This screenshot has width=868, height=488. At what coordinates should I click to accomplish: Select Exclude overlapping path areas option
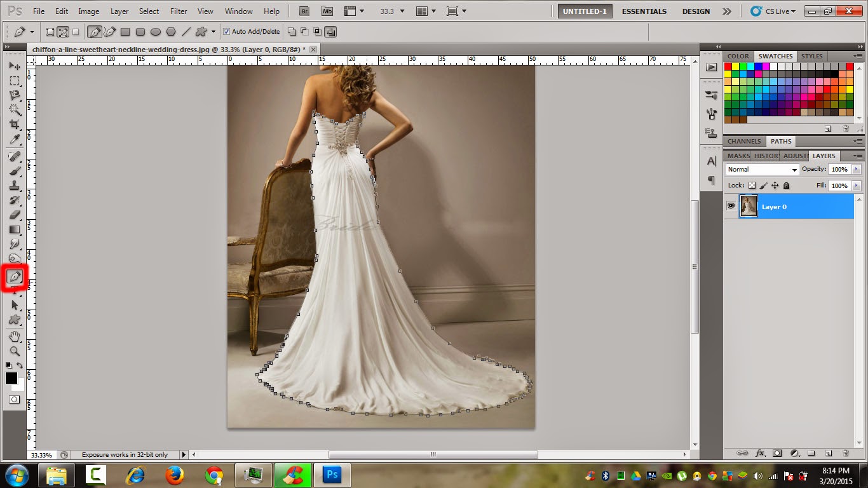pyautogui.click(x=331, y=31)
